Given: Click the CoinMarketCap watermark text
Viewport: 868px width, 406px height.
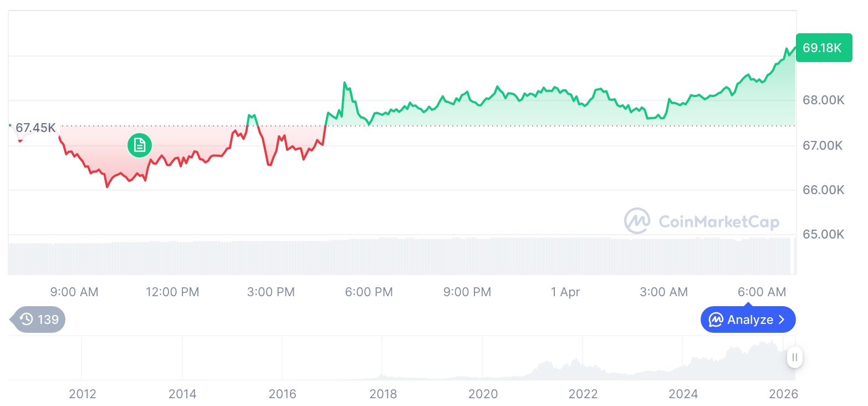Looking at the screenshot, I should (x=719, y=222).
